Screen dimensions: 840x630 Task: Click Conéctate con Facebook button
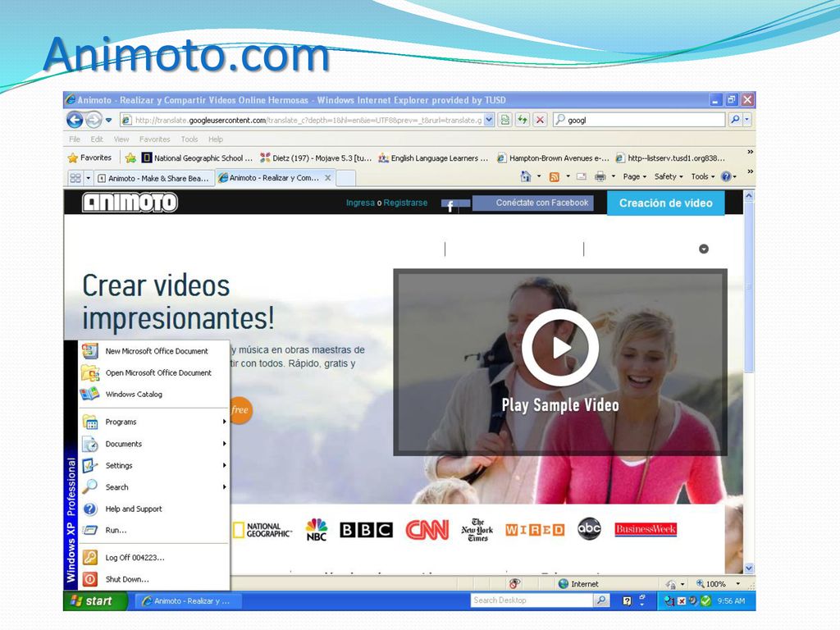tap(532, 203)
